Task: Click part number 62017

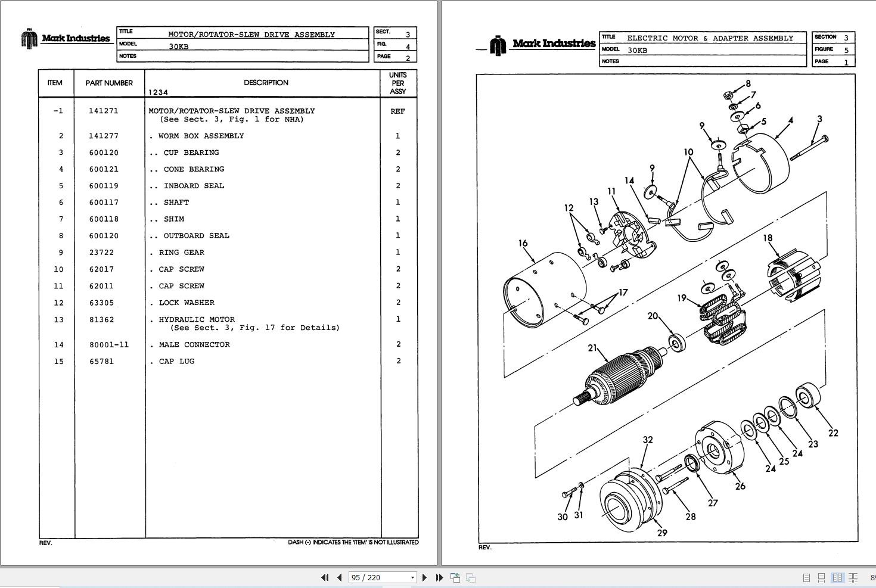Action: click(x=101, y=269)
